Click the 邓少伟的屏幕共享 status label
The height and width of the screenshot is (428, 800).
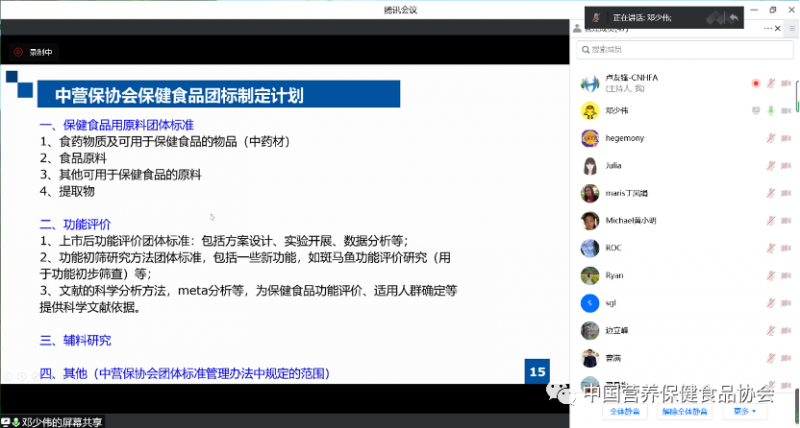62,422
